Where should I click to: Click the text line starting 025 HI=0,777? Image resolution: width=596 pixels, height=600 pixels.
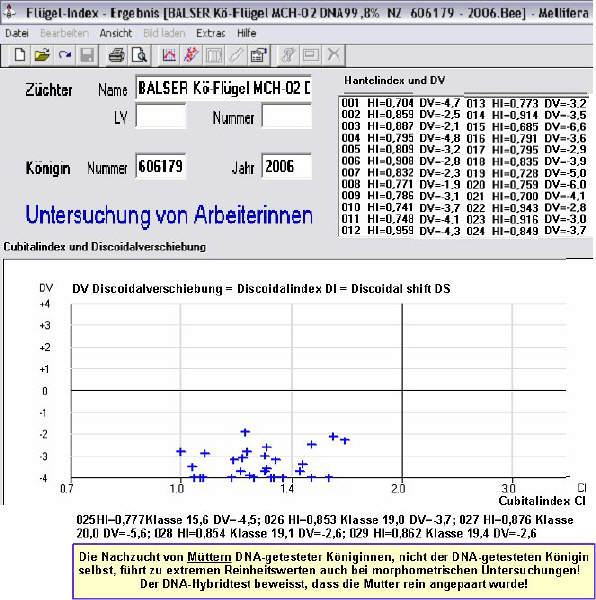(325, 520)
